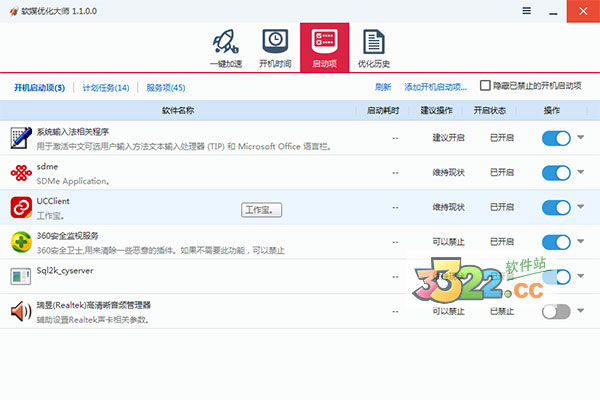Switch to 服务项(45) tab
The image size is (600, 400).
tap(166, 88)
